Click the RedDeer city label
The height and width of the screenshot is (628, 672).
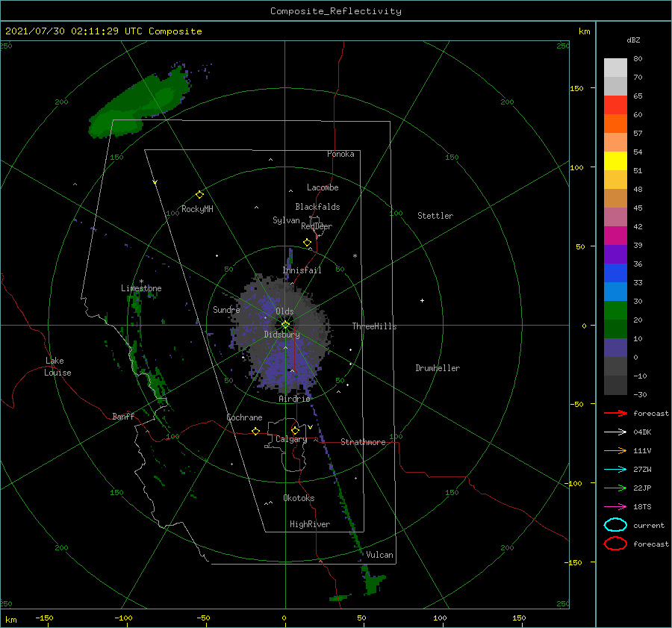pos(317,226)
